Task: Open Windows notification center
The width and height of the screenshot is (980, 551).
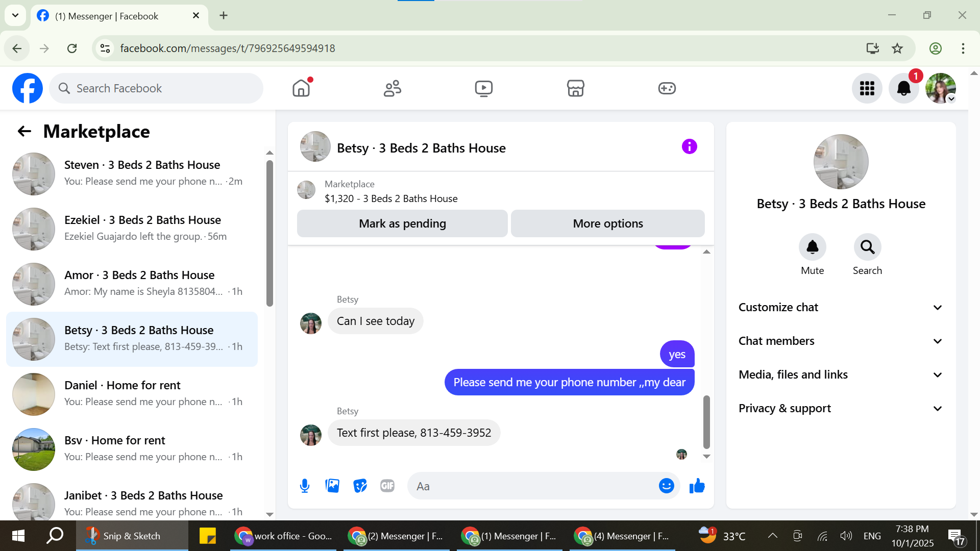Action: pyautogui.click(x=956, y=536)
